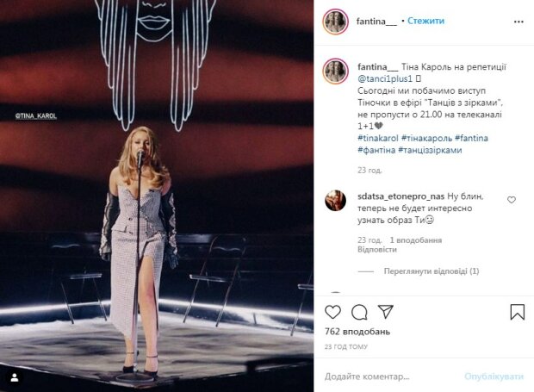Open the fantina__ avatar next to the caption

[335, 72]
